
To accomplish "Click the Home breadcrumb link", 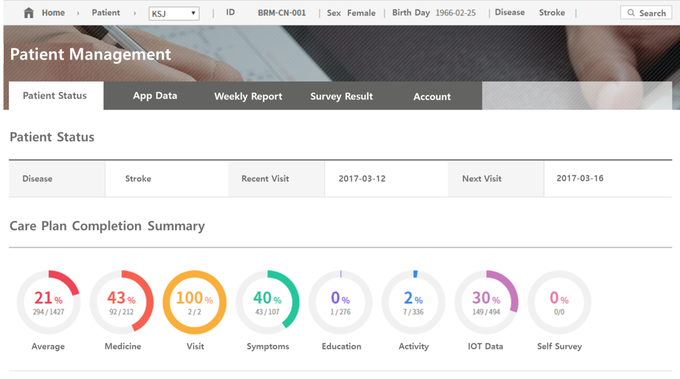I will (x=53, y=13).
